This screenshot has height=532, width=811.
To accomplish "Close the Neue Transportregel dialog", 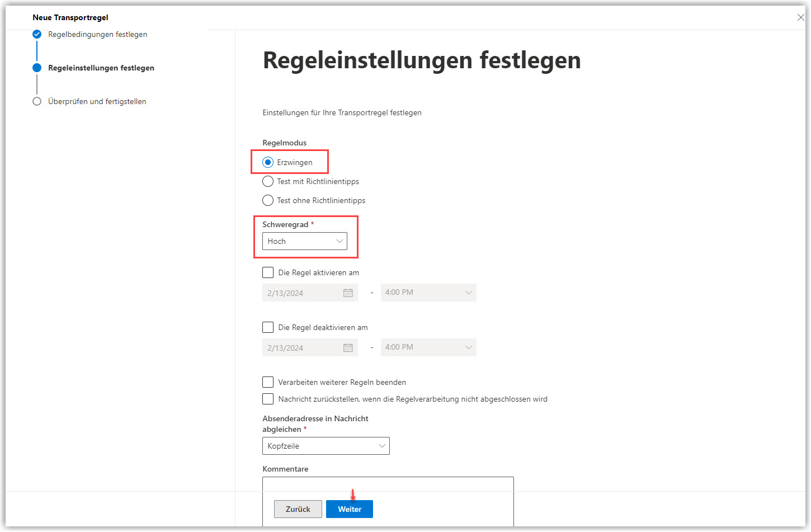I will pos(800,17).
